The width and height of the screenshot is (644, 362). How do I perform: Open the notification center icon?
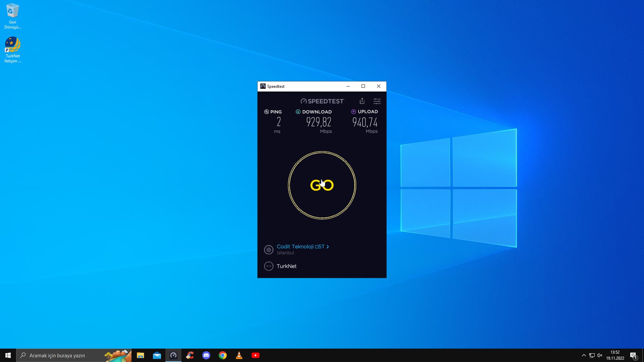pos(634,355)
